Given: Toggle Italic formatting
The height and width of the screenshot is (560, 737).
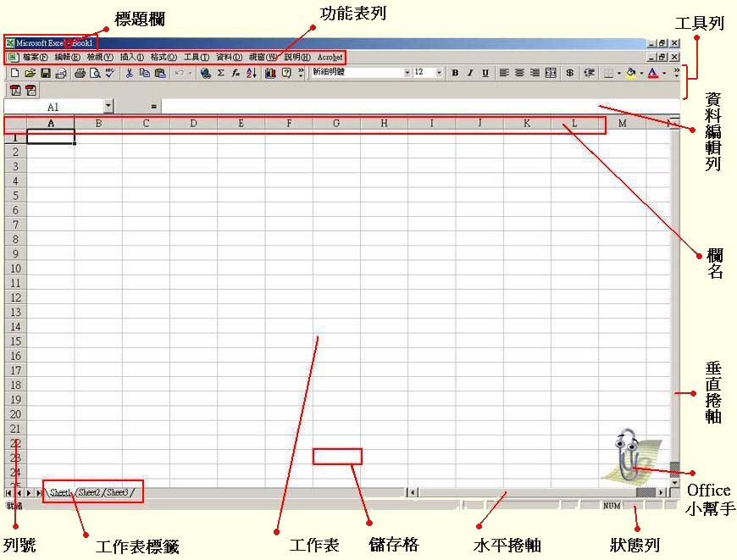Looking at the screenshot, I should click(470, 74).
